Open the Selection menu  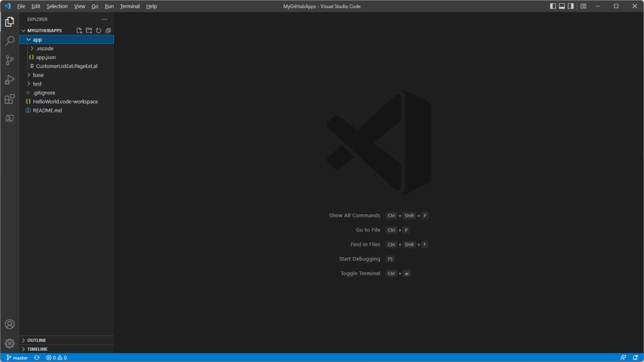pos(57,6)
